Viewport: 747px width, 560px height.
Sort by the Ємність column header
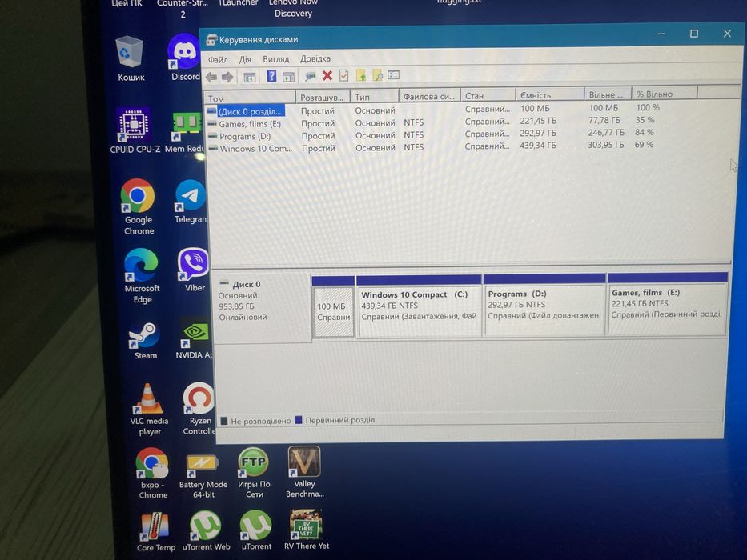[549, 95]
